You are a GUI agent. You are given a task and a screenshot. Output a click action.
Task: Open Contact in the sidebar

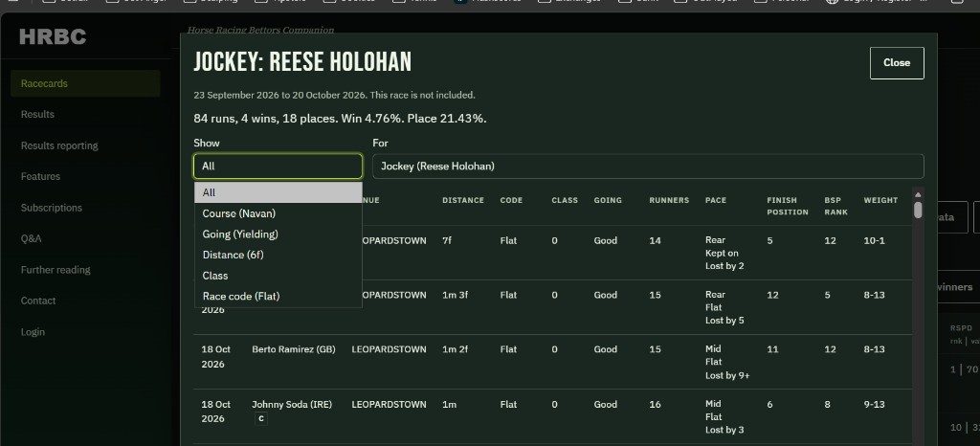(38, 301)
